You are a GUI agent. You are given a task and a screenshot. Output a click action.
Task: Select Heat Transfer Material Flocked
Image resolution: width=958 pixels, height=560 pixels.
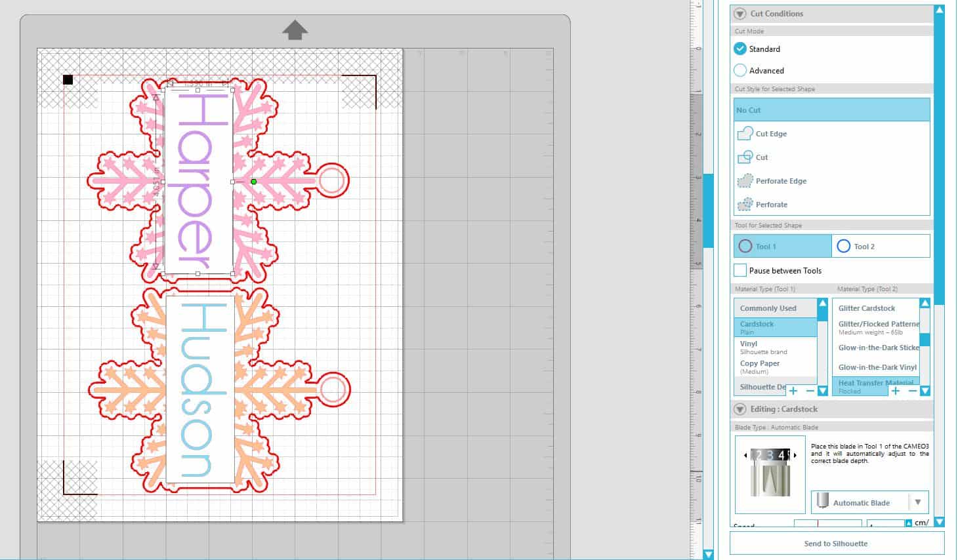[875, 386]
